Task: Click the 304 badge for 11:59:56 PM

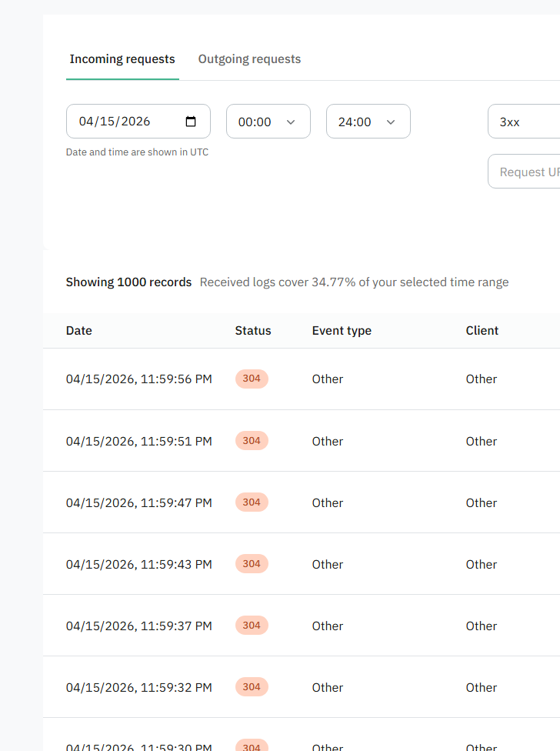Action: coord(252,379)
